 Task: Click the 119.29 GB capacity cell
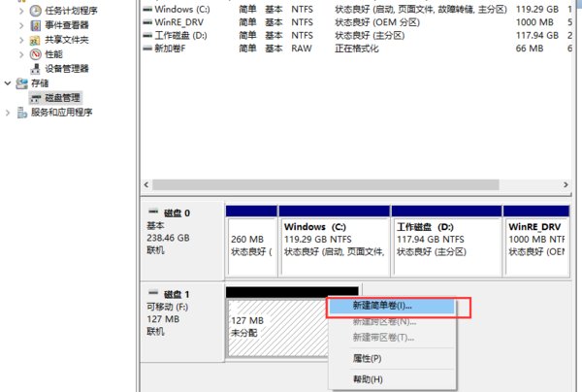point(537,10)
